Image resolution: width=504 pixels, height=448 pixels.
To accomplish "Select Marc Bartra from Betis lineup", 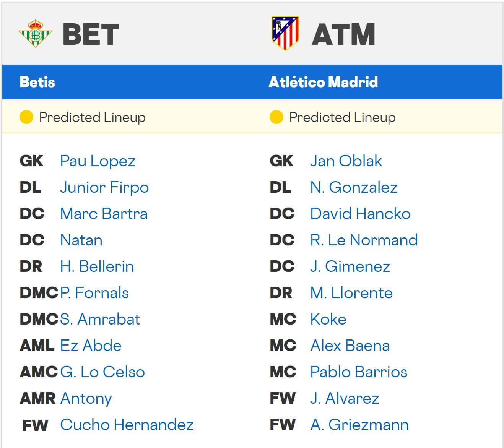I will pos(104,214).
